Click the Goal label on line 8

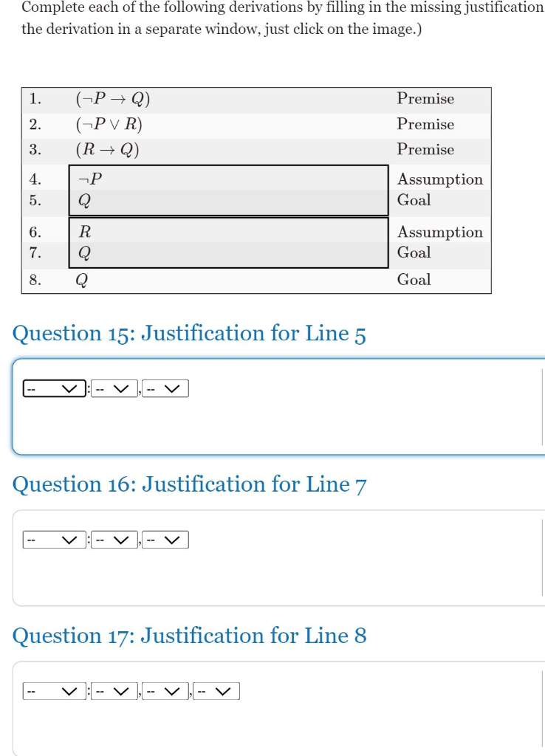pos(415,279)
